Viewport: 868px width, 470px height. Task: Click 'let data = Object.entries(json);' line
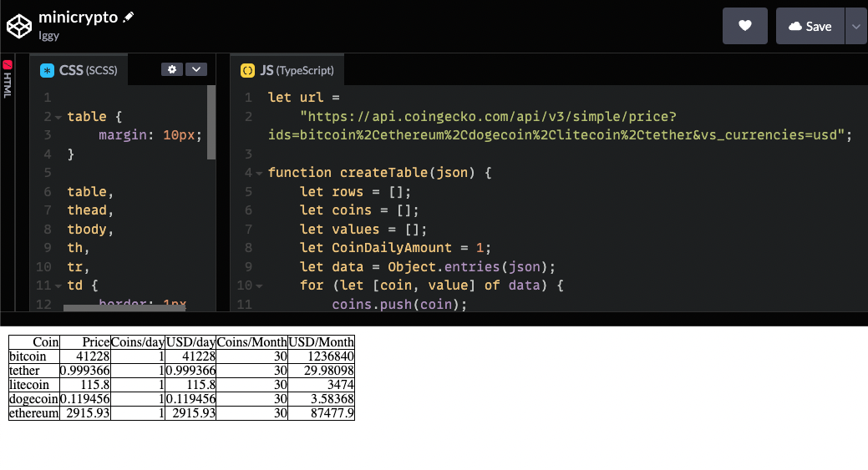point(428,267)
